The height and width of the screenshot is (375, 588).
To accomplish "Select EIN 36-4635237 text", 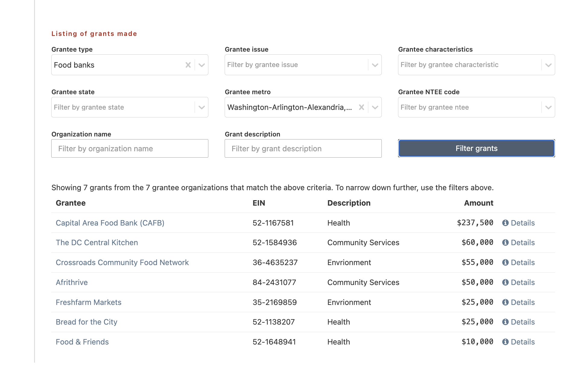I will 275,262.
